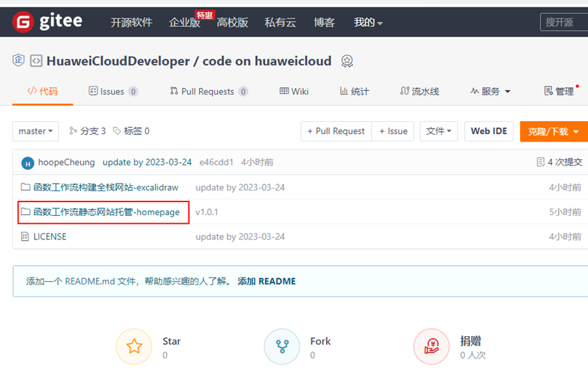Click the update message in excalidraw row

(x=240, y=187)
